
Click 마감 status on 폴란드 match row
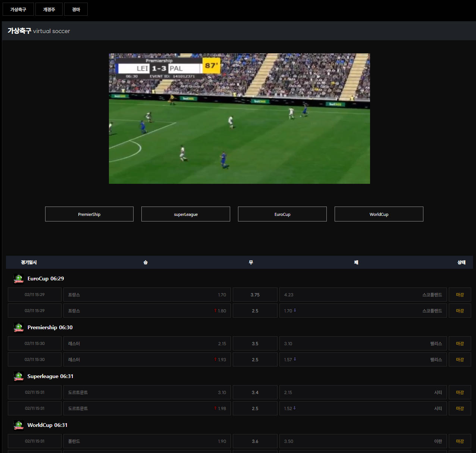point(460,441)
